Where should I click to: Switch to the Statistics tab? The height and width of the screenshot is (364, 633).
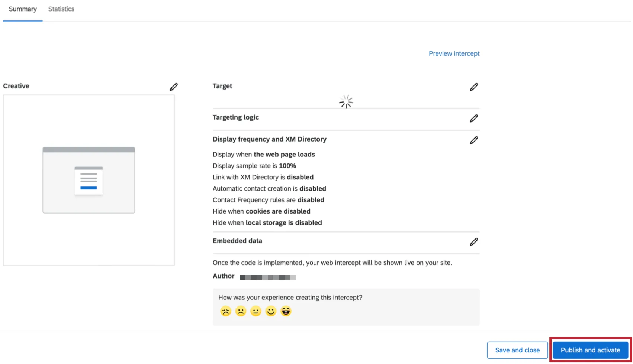pos(61,9)
